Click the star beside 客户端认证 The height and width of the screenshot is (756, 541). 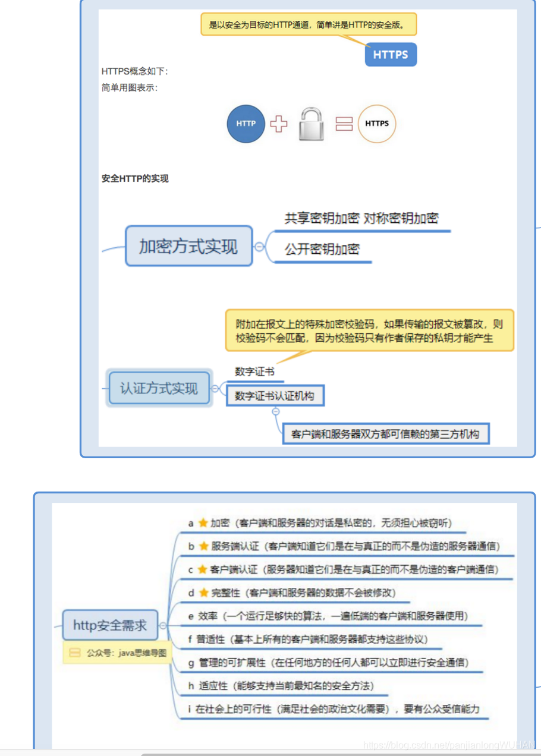coord(202,569)
